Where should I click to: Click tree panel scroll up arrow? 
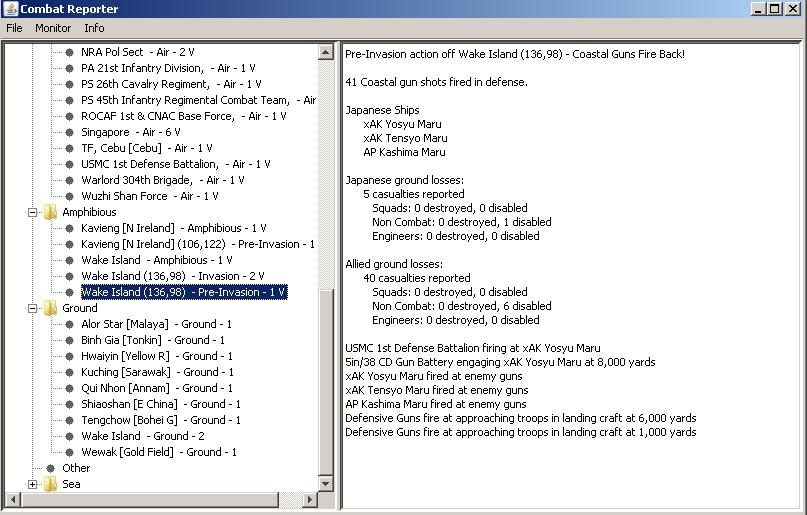coord(326,52)
